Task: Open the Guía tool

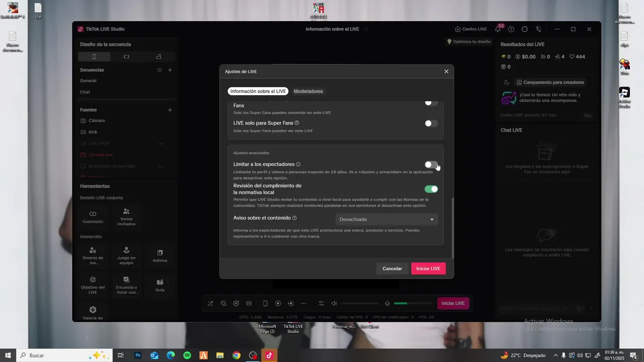Action: [x=160, y=285]
